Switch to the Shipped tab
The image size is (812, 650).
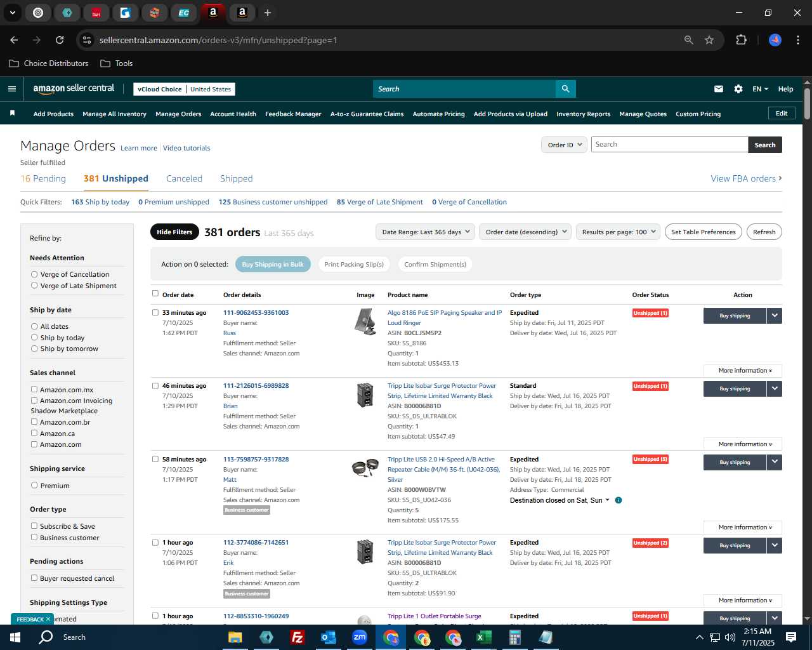[x=236, y=178]
